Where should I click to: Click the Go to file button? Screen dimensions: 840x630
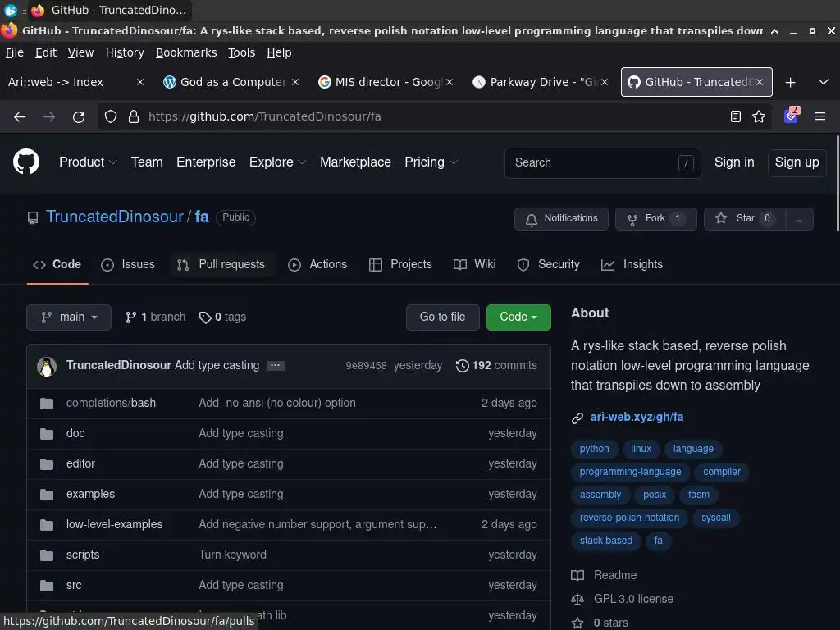(x=442, y=317)
